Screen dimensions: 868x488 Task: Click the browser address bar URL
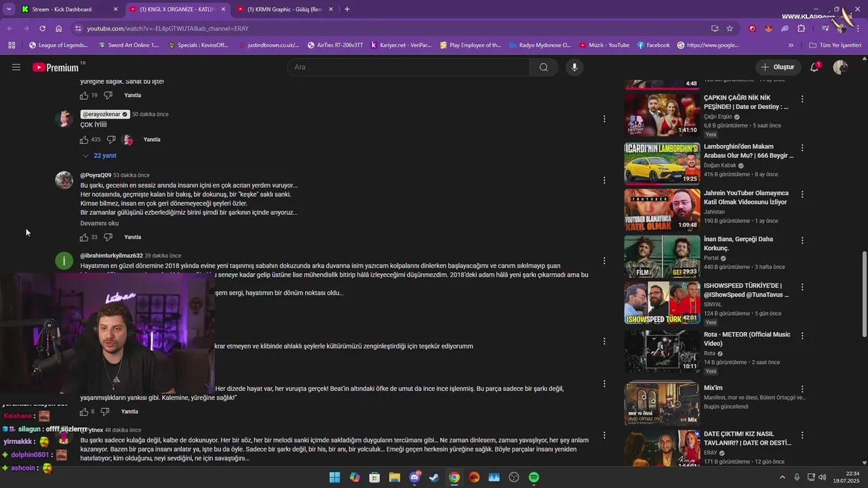167,28
